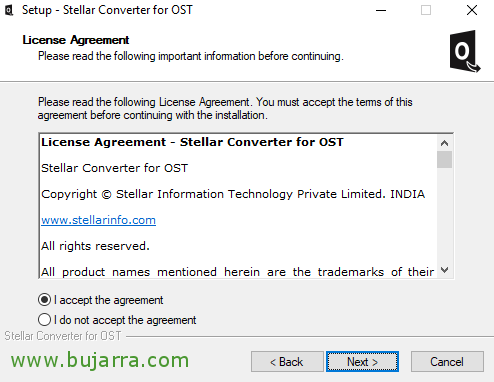Click the license scrollbar up arrow

click(x=444, y=143)
